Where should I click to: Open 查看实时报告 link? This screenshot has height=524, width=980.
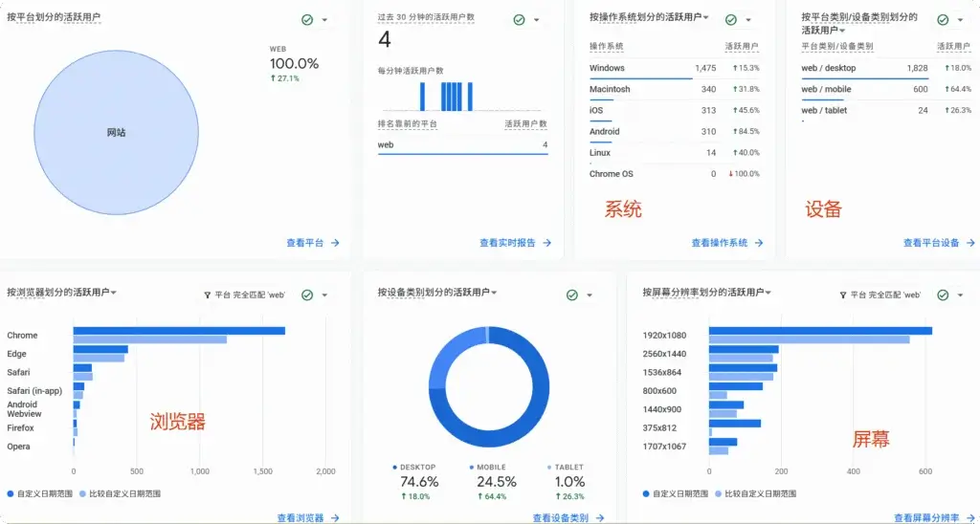516,243
